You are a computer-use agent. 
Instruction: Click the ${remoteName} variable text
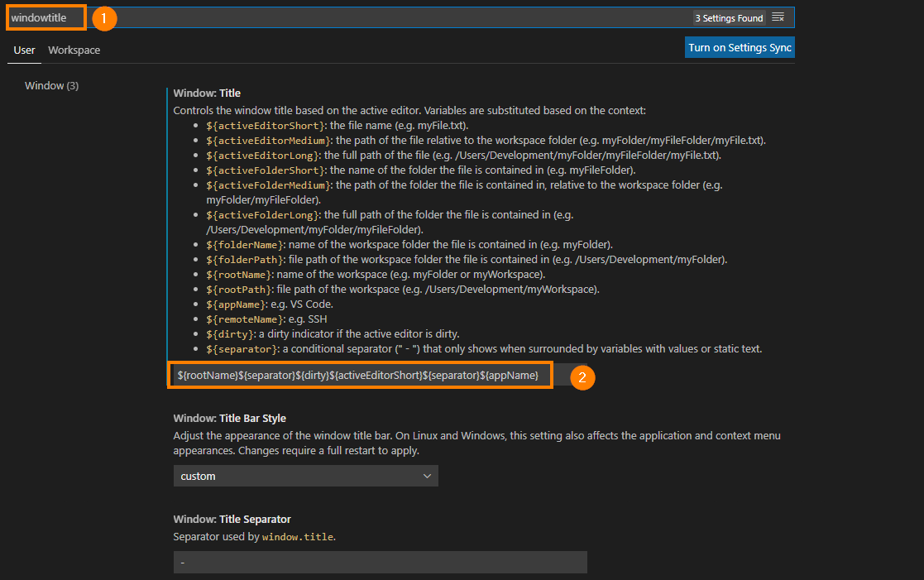point(245,319)
